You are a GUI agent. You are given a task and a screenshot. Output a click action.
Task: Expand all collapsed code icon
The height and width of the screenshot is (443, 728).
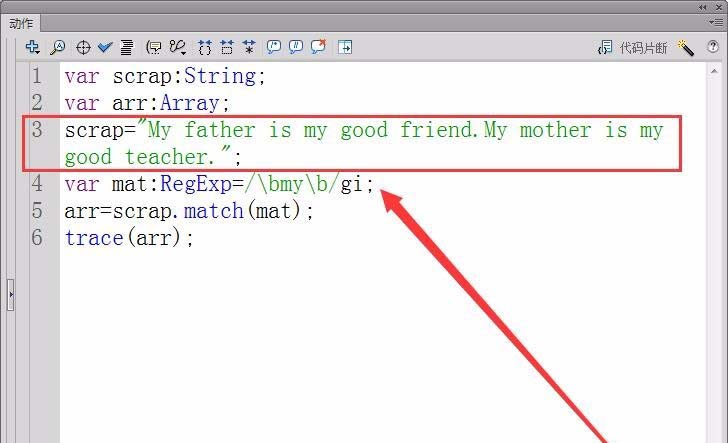pyautogui.click(x=249, y=47)
